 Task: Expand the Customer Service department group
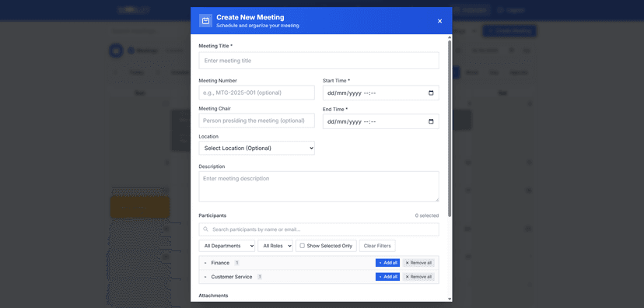tap(205, 277)
